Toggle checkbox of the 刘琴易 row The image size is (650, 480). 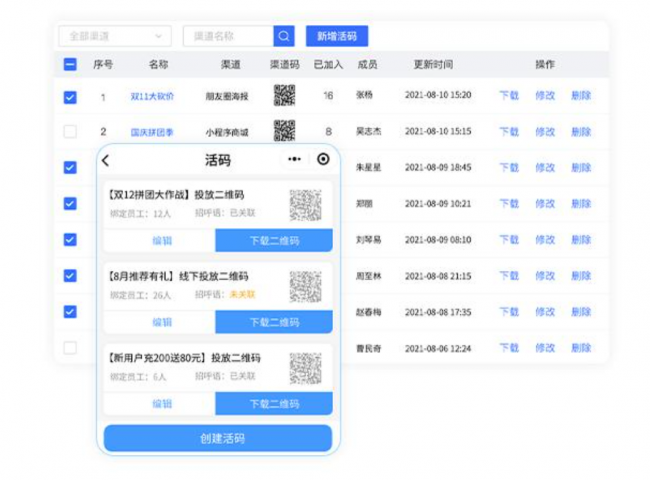click(x=70, y=240)
